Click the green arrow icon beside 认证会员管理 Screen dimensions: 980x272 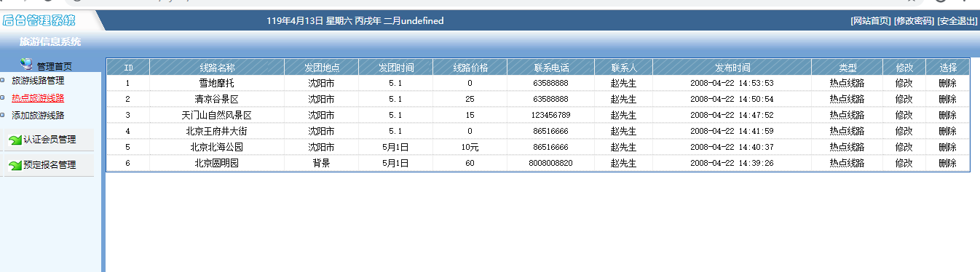point(15,140)
